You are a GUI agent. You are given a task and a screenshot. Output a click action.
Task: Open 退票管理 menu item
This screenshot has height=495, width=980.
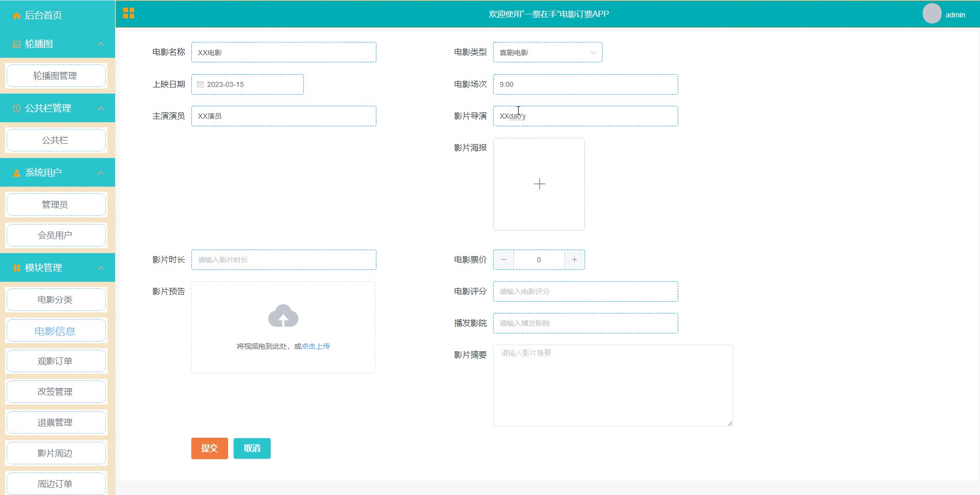[56, 422]
